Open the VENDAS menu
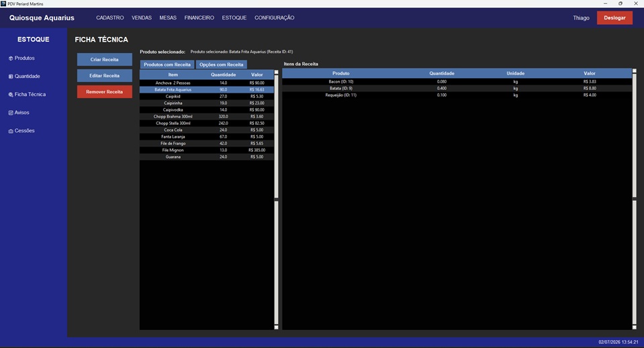The image size is (644, 348). 141,17
